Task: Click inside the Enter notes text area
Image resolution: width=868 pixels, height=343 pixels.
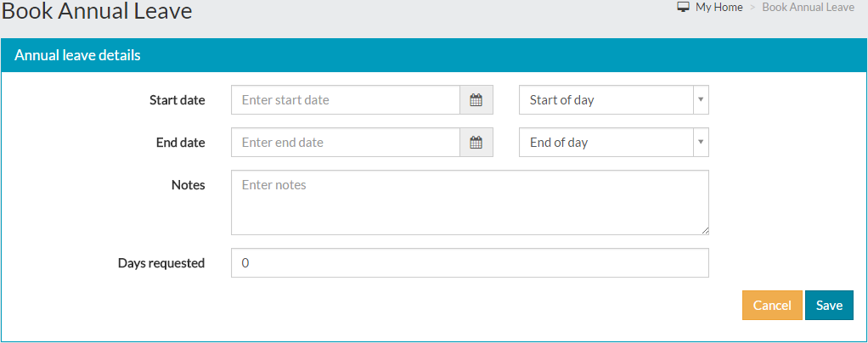Action: click(470, 202)
